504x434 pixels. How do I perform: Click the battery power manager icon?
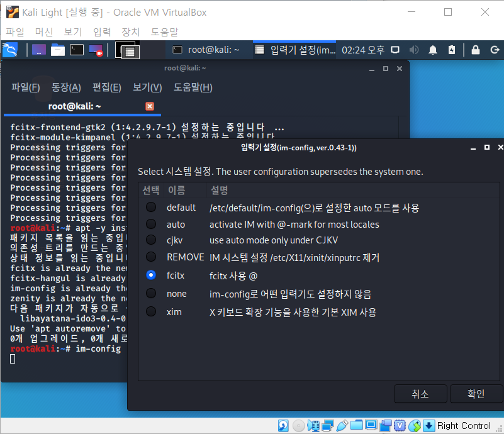pos(452,50)
